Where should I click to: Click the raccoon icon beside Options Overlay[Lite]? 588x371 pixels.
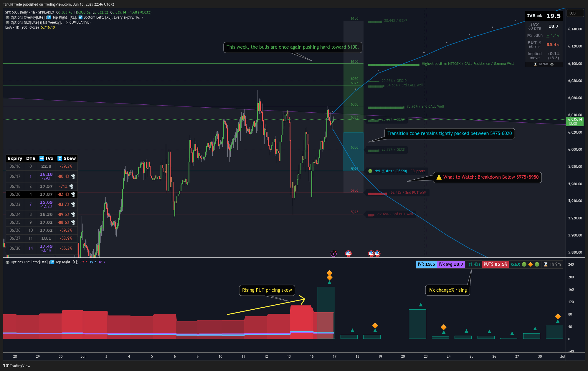tap(7, 17)
